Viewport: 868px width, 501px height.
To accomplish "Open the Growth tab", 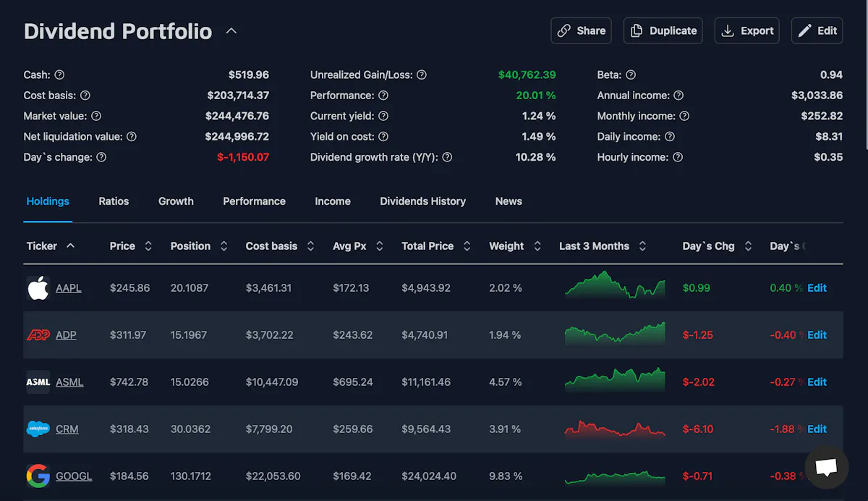I will [176, 201].
